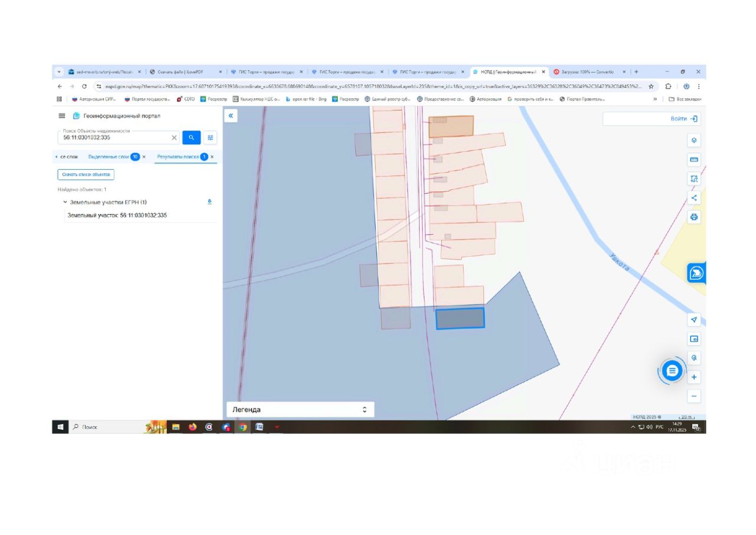The width and height of the screenshot is (756, 535).
Task: Open the tab search dropdown arrow
Action: tap(59, 72)
